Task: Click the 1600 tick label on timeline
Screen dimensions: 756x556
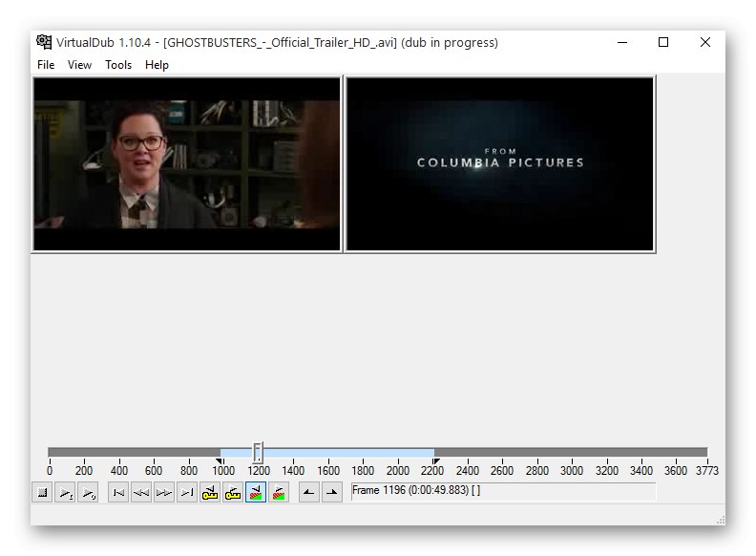Action: click(328, 471)
